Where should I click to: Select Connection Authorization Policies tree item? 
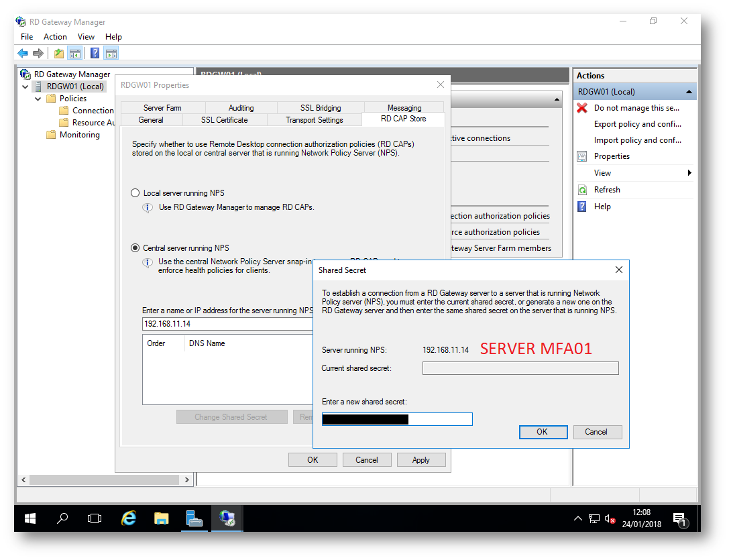93,111
